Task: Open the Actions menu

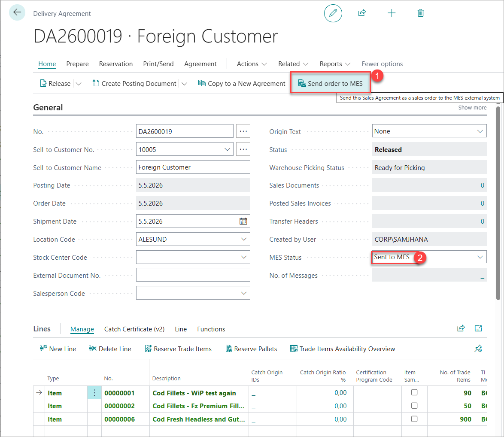Action: [252, 64]
